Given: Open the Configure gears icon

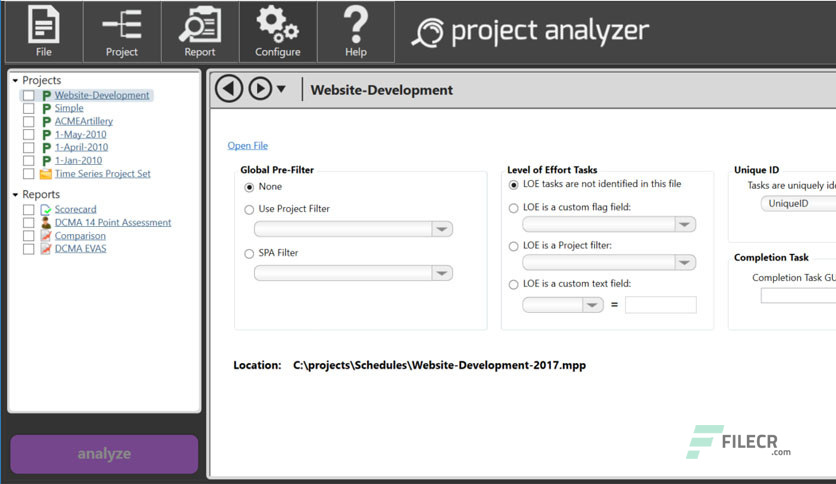Looking at the screenshot, I should pyautogui.click(x=277, y=24).
